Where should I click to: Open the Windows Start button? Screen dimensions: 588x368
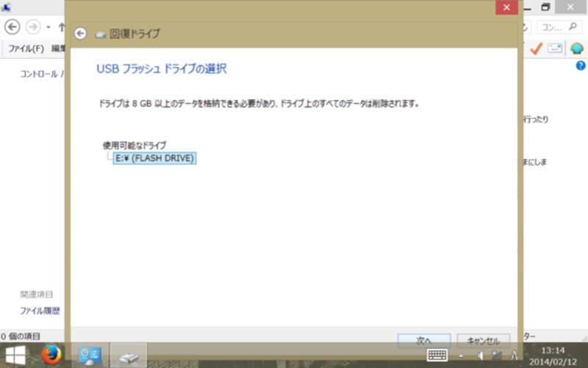click(15, 355)
